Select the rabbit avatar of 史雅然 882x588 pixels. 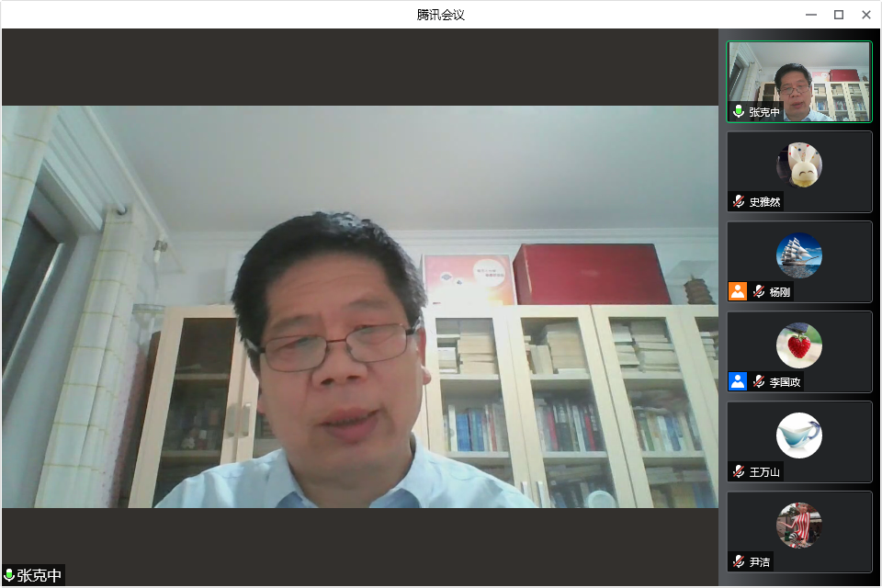[x=799, y=165]
